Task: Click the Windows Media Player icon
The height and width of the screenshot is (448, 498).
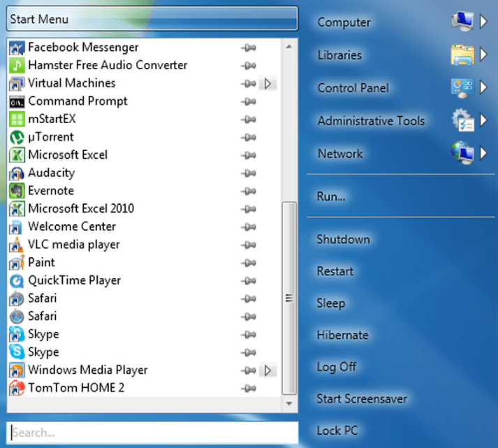Action: (17, 370)
